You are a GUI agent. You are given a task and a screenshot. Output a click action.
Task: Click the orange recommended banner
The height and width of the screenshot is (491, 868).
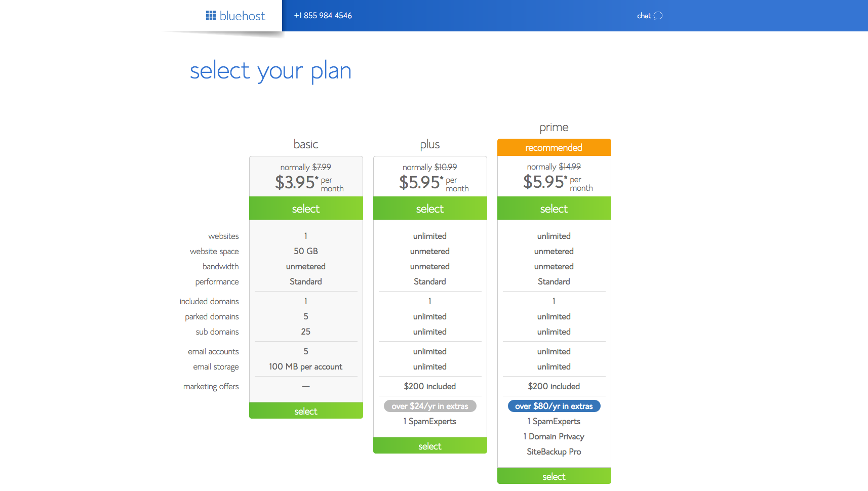point(554,147)
